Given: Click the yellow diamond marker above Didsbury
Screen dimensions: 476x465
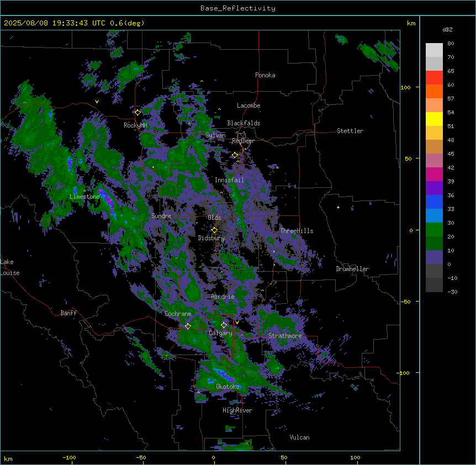Looking at the screenshot, I should coord(214,230).
